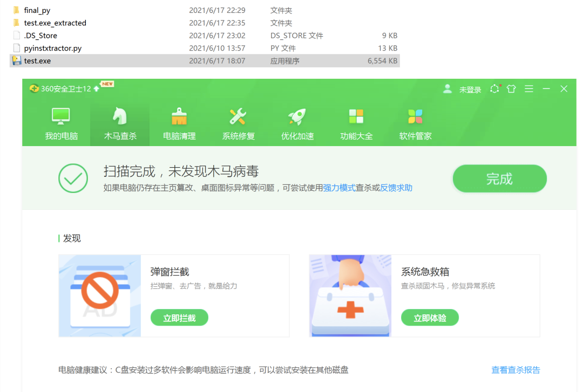Click the 系统急救箱 first-aid kit thumbnail
This screenshot has height=392, width=583.
350,296
